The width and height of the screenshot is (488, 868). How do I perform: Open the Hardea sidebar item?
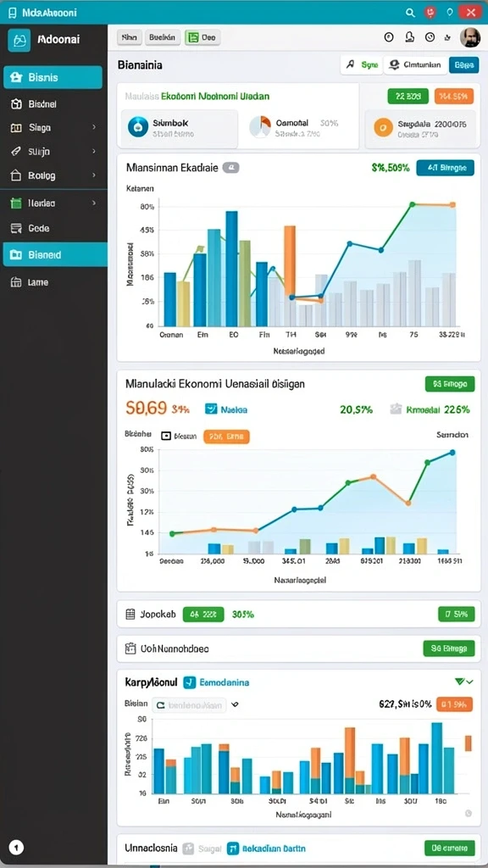tap(53, 203)
